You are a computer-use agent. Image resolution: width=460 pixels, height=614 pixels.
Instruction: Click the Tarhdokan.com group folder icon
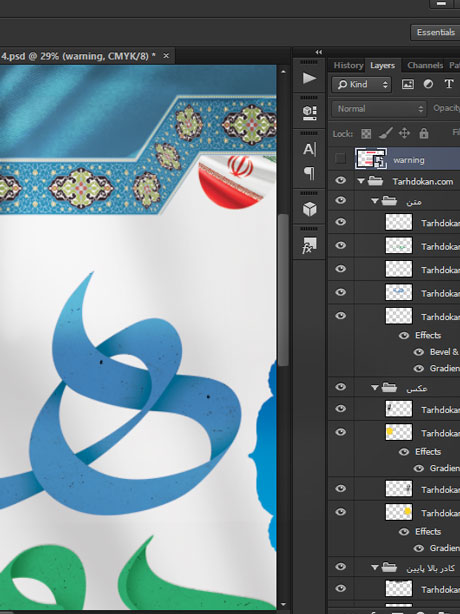375,181
